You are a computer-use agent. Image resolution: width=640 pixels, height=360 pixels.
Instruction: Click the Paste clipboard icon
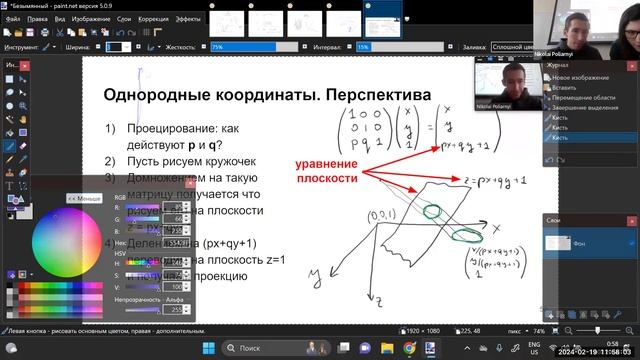coord(82,32)
